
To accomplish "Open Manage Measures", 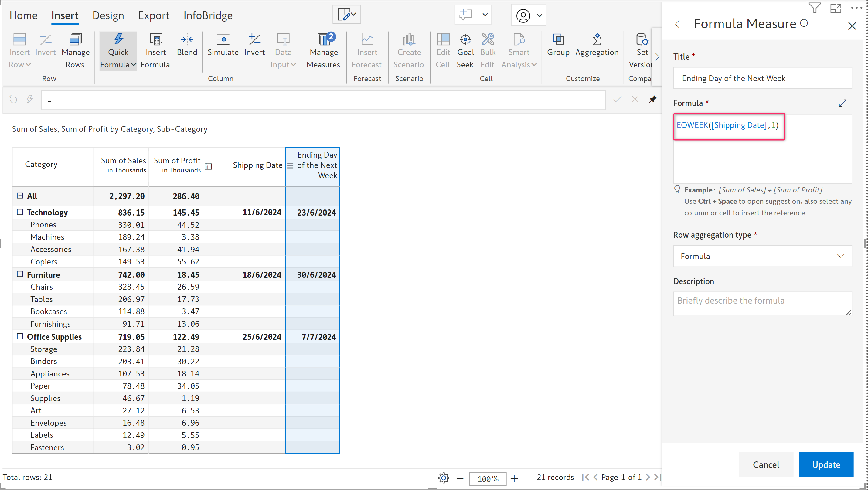I will [323, 51].
